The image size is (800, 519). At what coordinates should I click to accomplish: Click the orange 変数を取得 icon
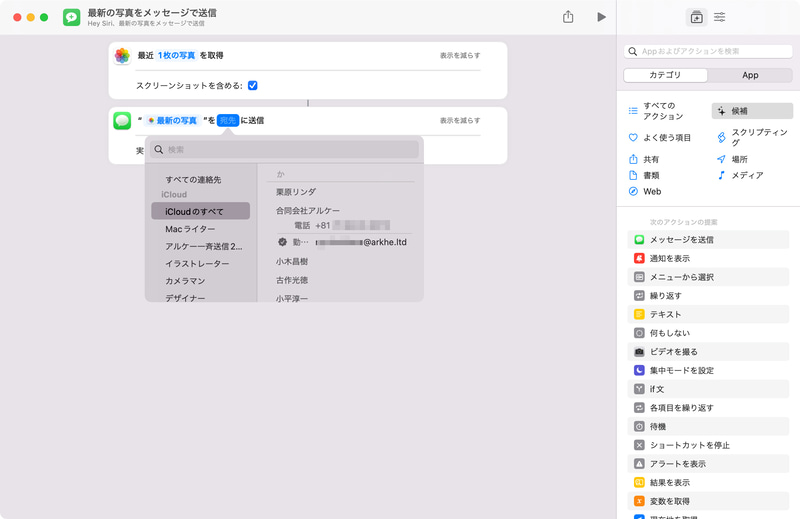tap(639, 501)
